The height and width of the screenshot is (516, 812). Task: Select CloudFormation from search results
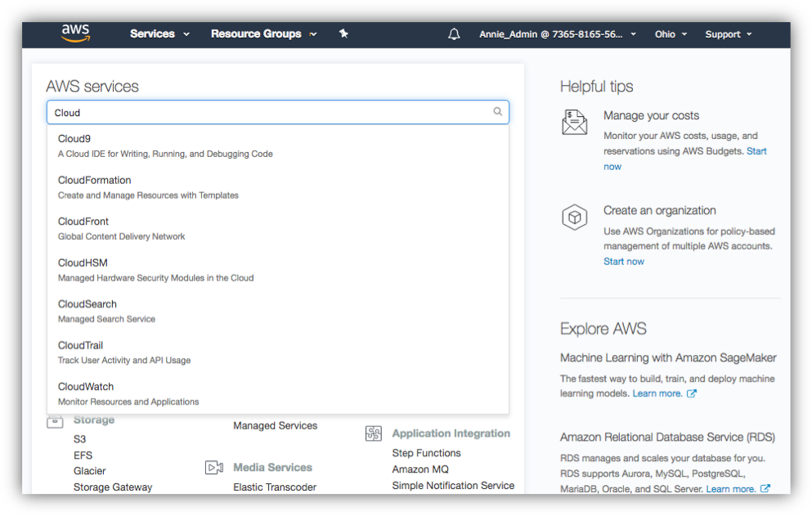(277, 187)
